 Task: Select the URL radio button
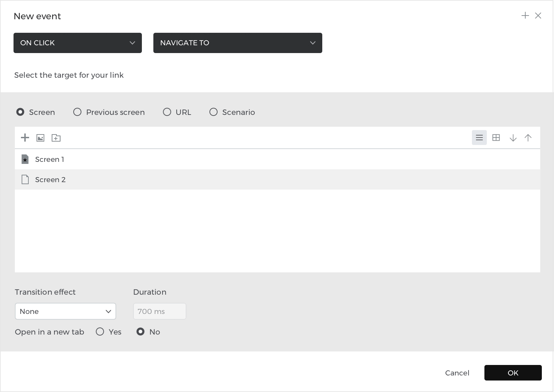(167, 112)
